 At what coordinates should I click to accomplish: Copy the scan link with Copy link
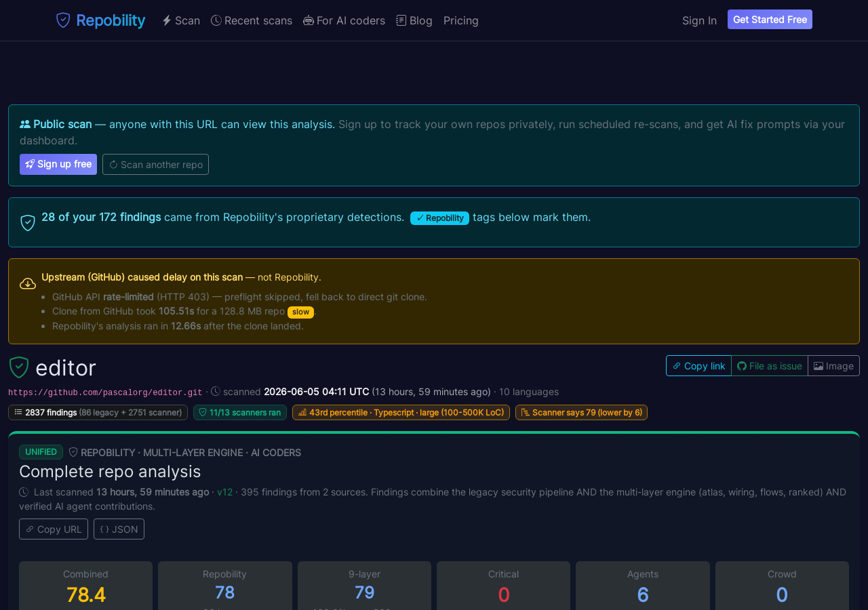coord(698,366)
